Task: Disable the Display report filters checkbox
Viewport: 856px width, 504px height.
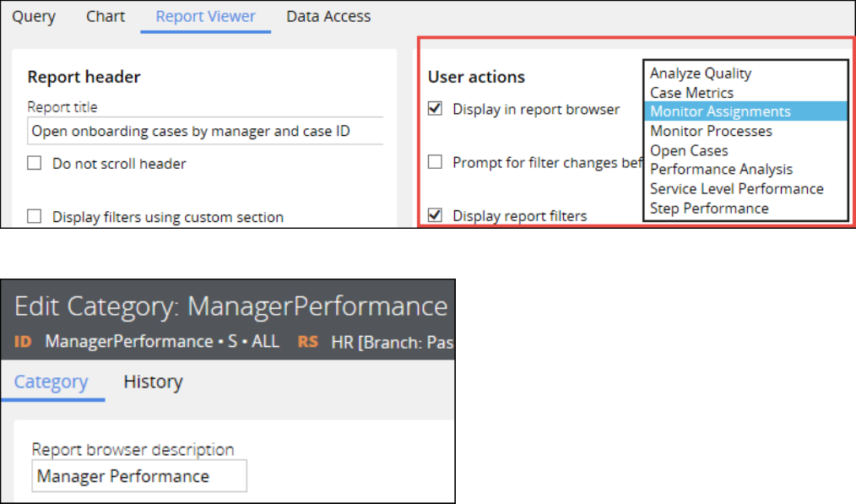Action: click(x=436, y=215)
